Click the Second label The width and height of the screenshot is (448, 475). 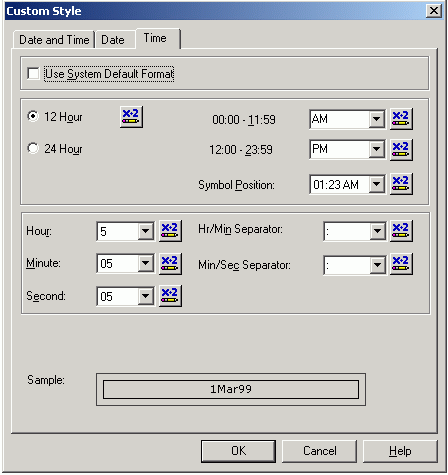point(46,296)
